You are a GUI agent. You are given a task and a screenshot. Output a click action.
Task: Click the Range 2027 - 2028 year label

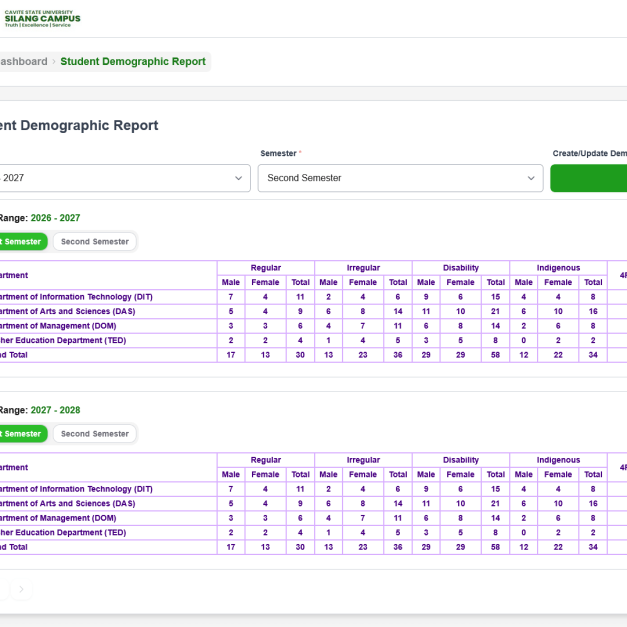click(x=55, y=410)
